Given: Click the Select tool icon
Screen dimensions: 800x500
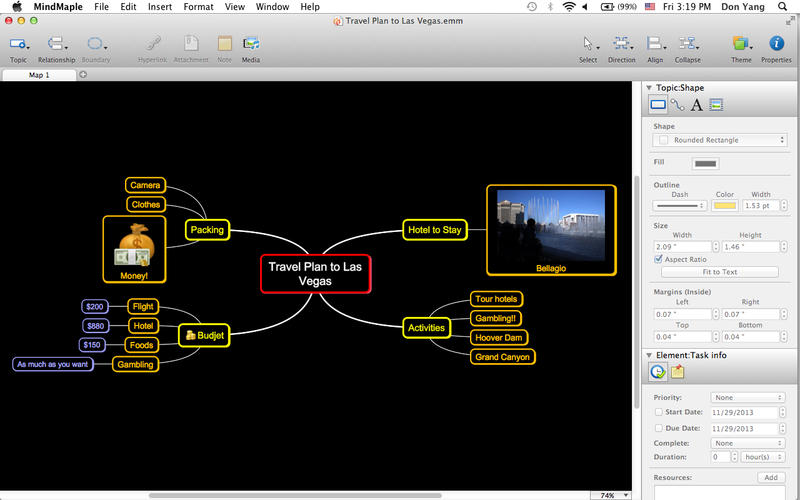Looking at the screenshot, I should click(x=588, y=44).
